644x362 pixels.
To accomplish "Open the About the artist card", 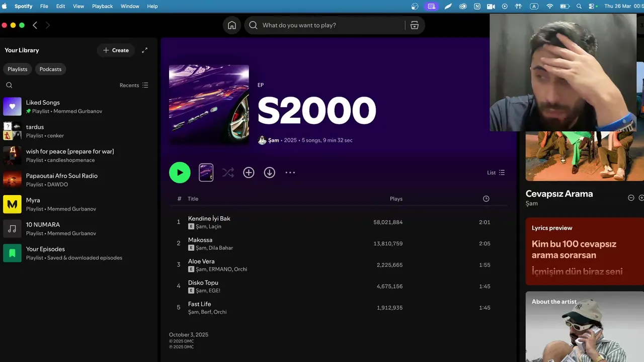I will pyautogui.click(x=585, y=327).
